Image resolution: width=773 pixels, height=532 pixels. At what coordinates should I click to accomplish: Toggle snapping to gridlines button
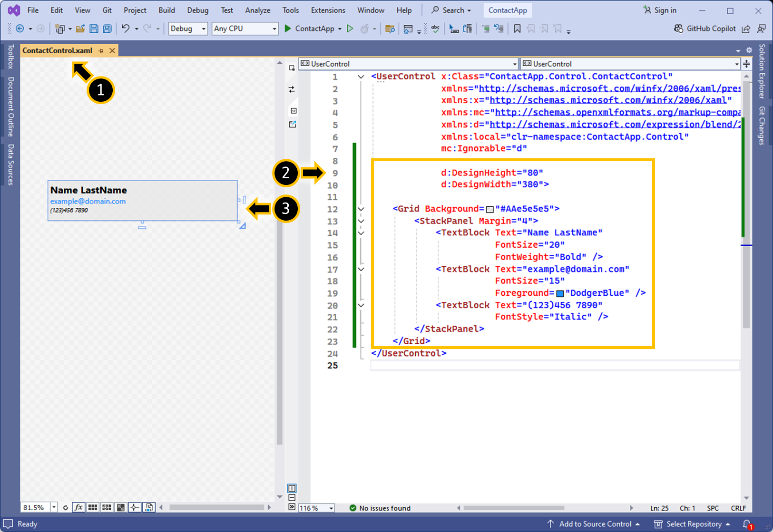click(107, 507)
